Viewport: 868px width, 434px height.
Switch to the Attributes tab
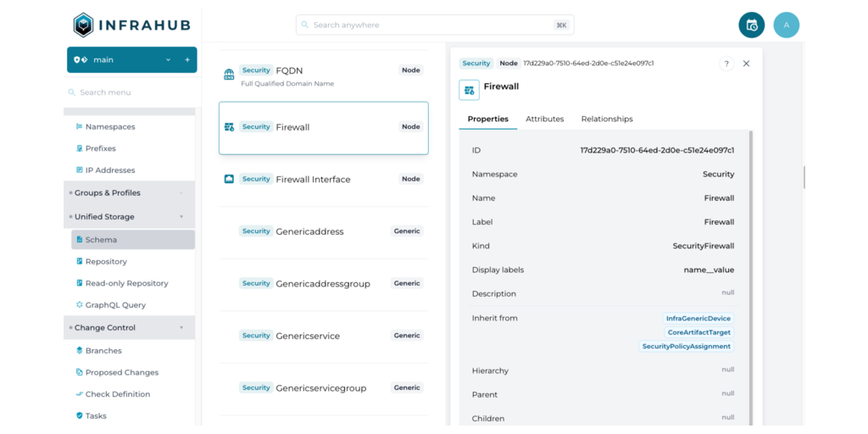click(544, 120)
